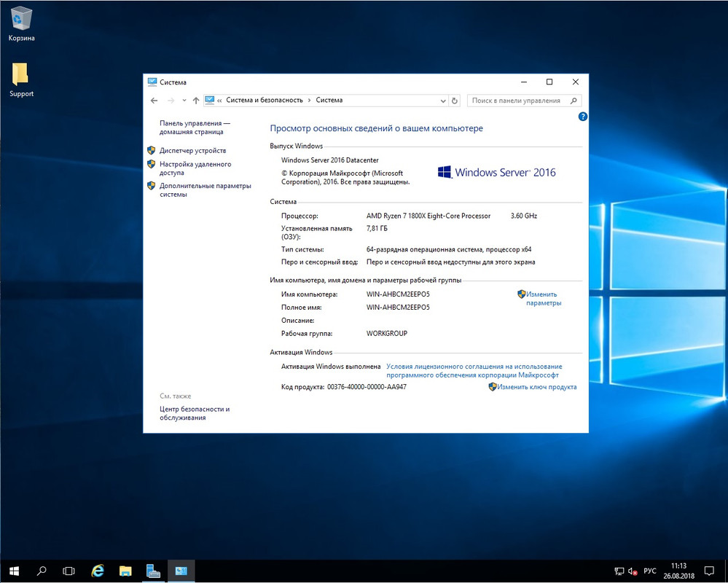Click installed memory value 7,81 ГБ
Viewport: 728px width, 583px height.
[x=377, y=228]
